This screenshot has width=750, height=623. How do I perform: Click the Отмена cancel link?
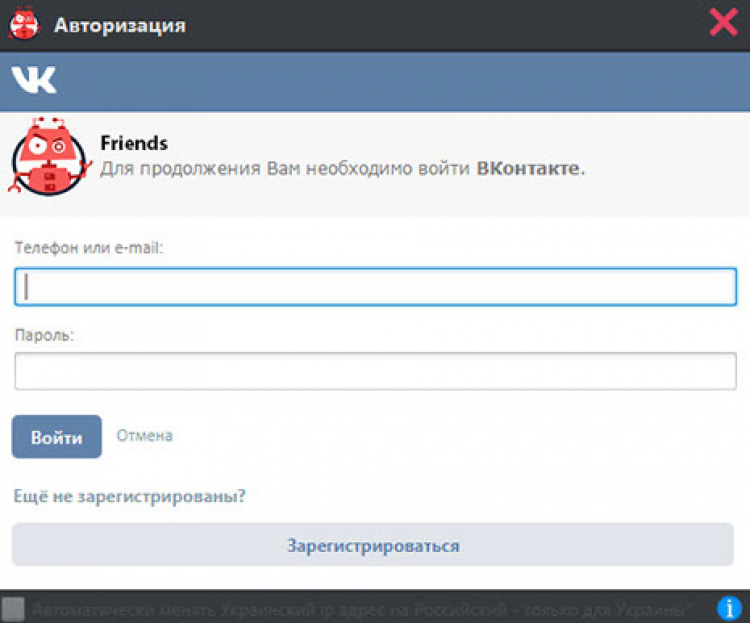point(144,436)
